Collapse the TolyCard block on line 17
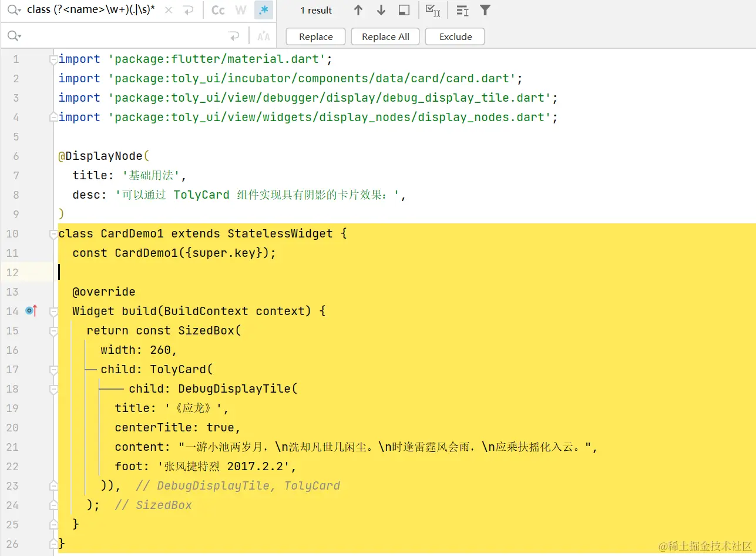 click(53, 369)
